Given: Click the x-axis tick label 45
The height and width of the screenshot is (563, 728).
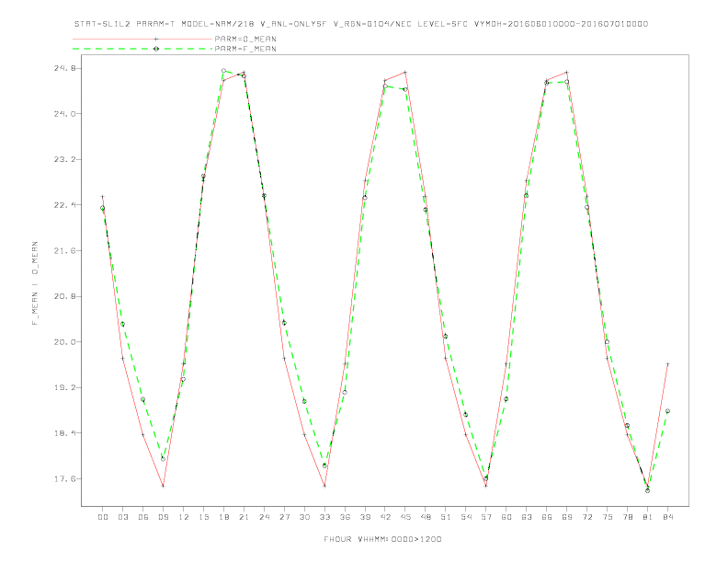Looking at the screenshot, I should coord(405,517).
